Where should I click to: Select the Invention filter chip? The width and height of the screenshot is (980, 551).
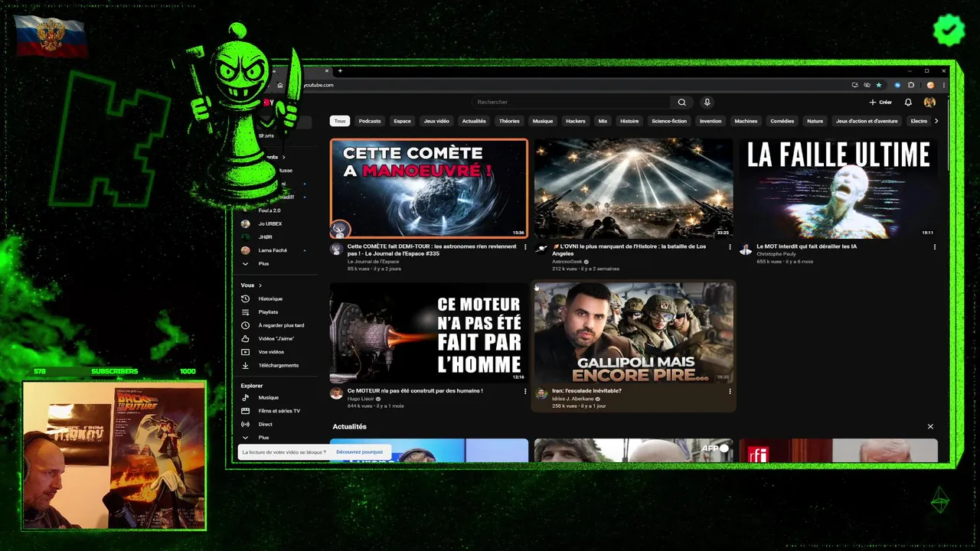pos(710,121)
